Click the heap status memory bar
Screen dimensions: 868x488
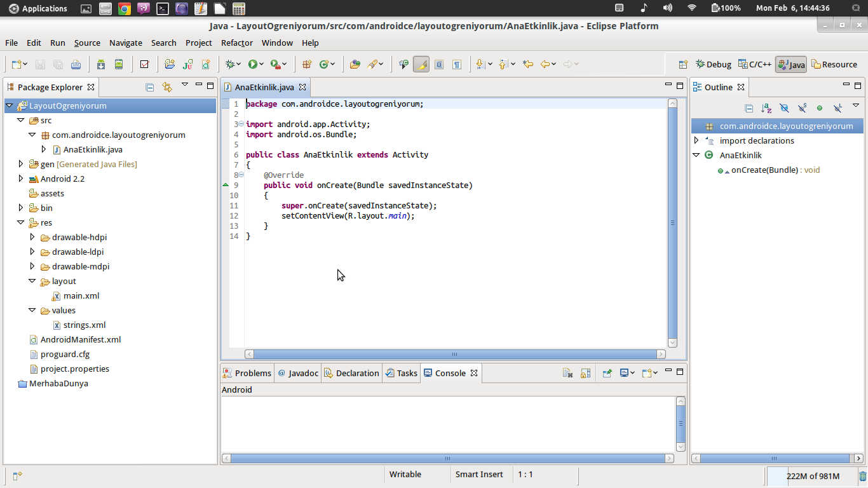tap(813, 476)
